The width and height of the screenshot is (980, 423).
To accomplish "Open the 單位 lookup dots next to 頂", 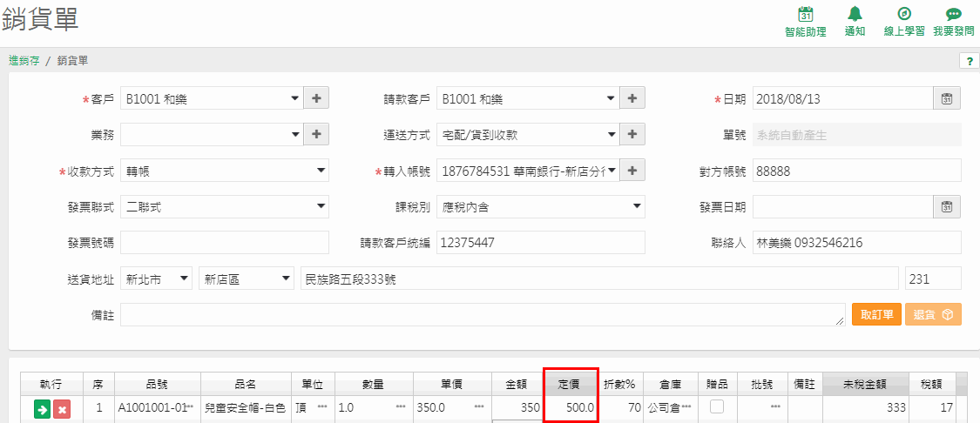I will 322,407.
